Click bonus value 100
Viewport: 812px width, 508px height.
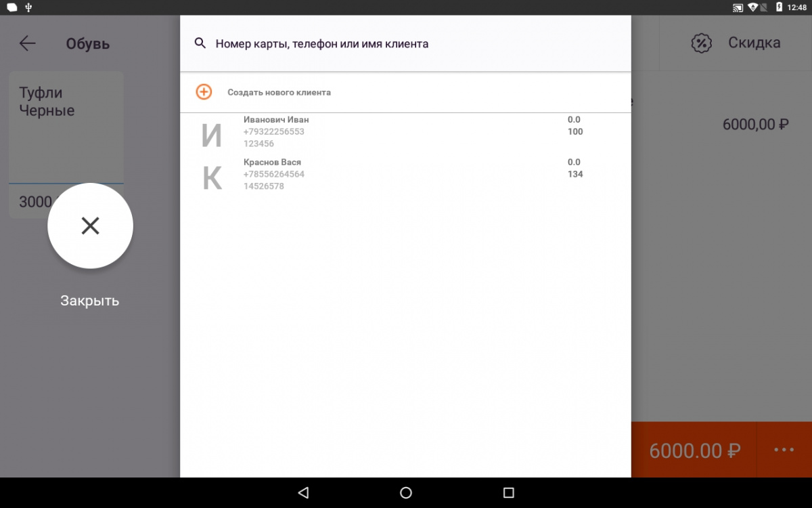tap(575, 131)
